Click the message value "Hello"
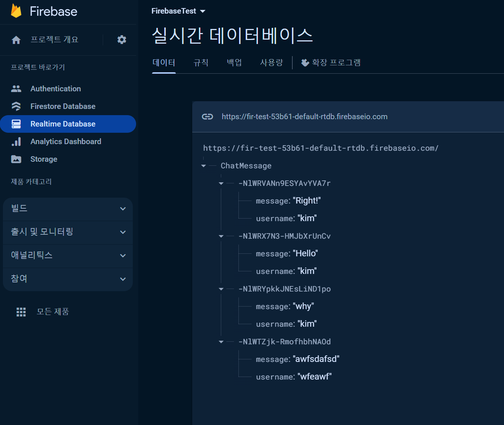The height and width of the screenshot is (425, 504). click(305, 253)
